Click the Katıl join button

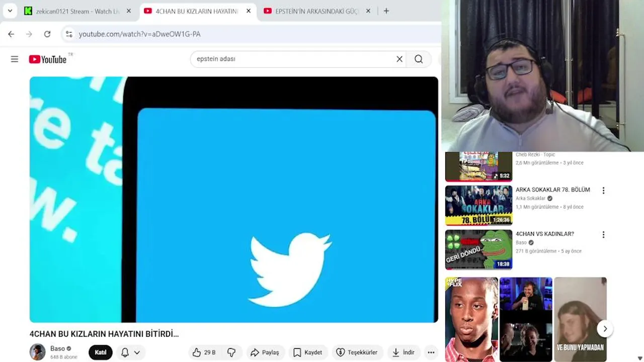coord(101,352)
